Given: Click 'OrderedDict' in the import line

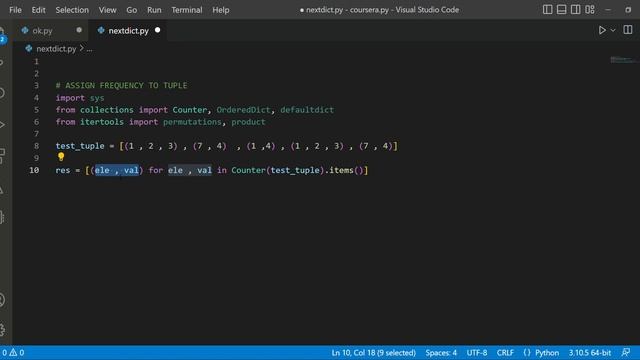Looking at the screenshot, I should pos(243,110).
